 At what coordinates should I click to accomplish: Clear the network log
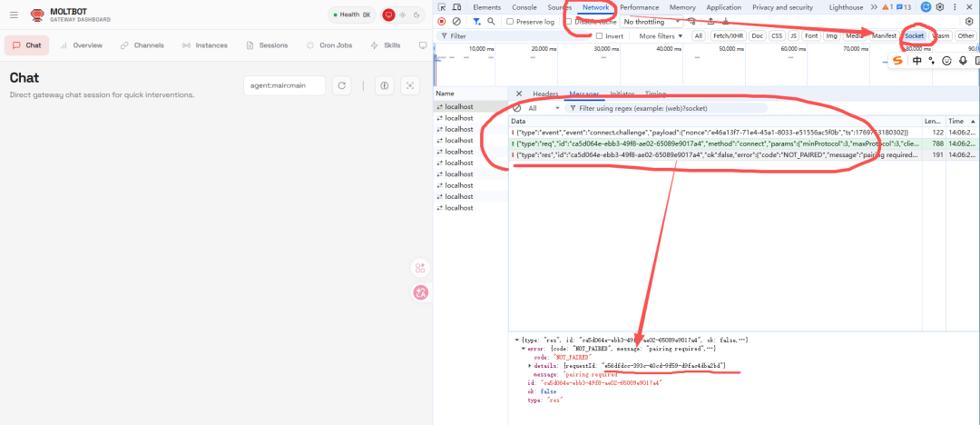click(456, 21)
